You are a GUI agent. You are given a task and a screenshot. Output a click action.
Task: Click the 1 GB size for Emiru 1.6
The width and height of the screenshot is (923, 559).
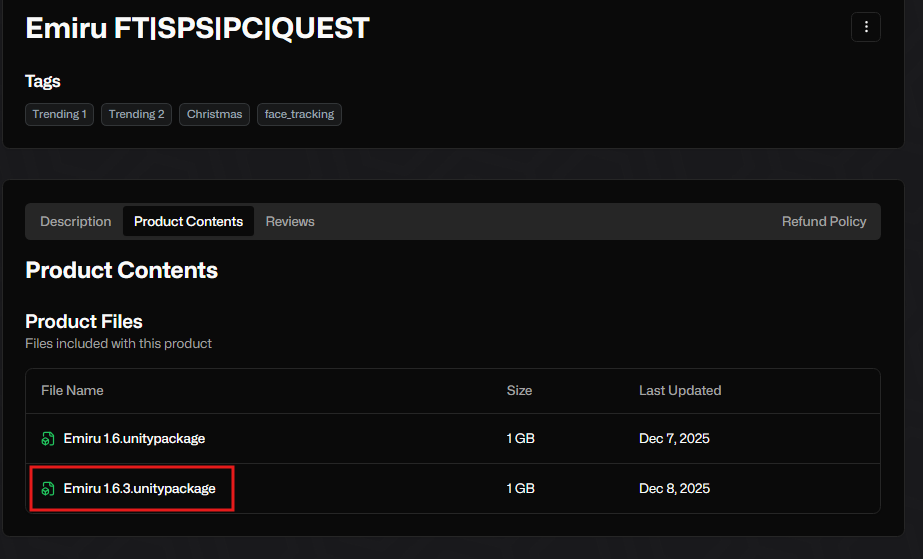pyautogui.click(x=520, y=438)
